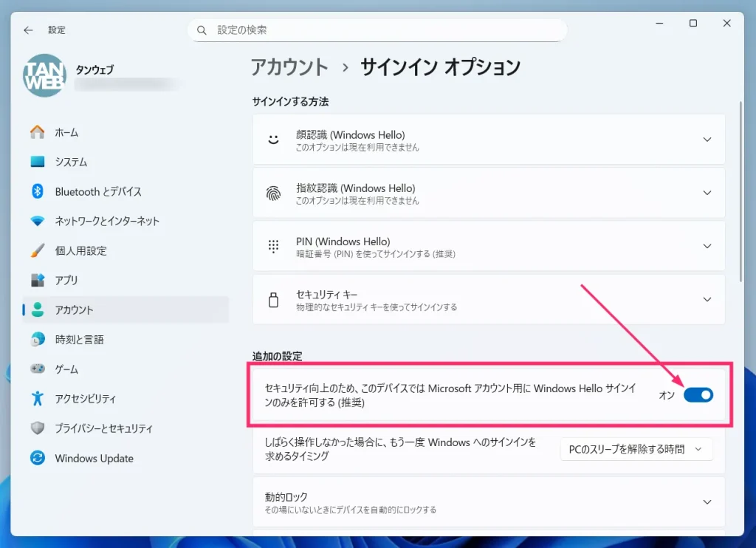Click the network Wi-Fi icon
Image resolution: width=756 pixels, height=548 pixels.
37,221
